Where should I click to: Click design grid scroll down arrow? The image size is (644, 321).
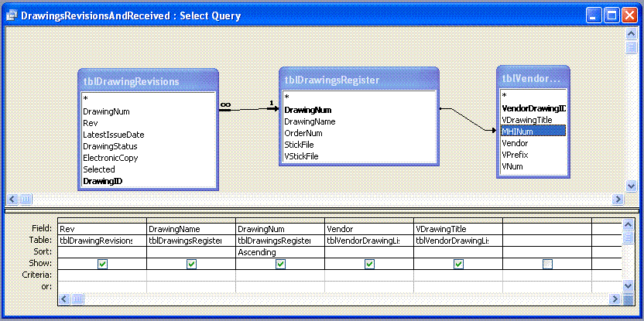pos(629,285)
